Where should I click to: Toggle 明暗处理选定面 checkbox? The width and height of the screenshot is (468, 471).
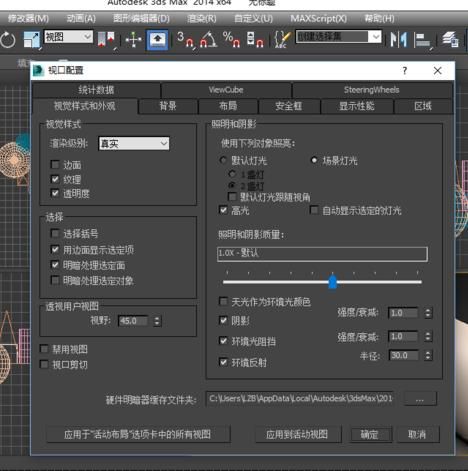point(55,265)
